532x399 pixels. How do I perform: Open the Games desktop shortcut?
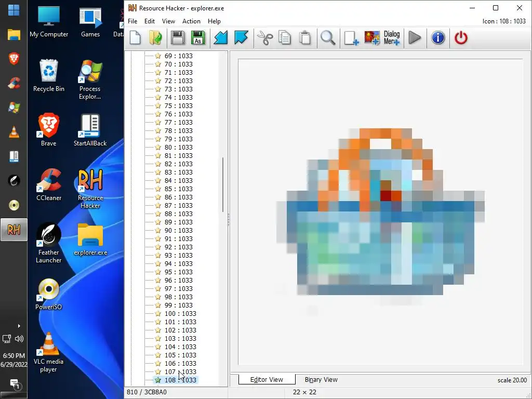(x=90, y=21)
